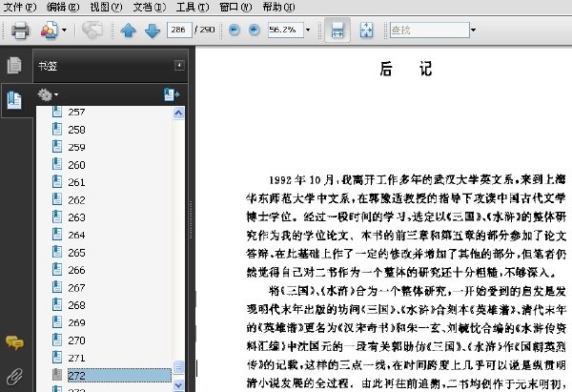Collapse the 书签 panel with arrow button
Image resolution: width=572 pixels, height=392 pixels.
[179, 65]
